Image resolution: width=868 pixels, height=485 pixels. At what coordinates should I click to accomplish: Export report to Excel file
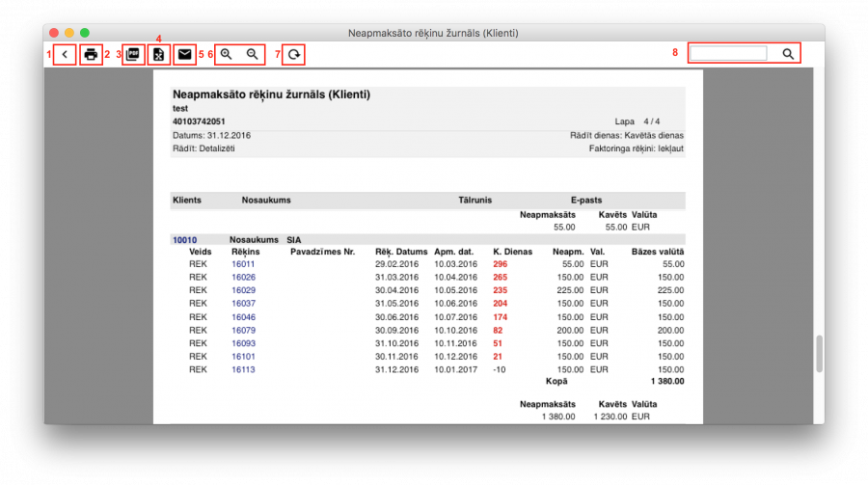(x=159, y=55)
